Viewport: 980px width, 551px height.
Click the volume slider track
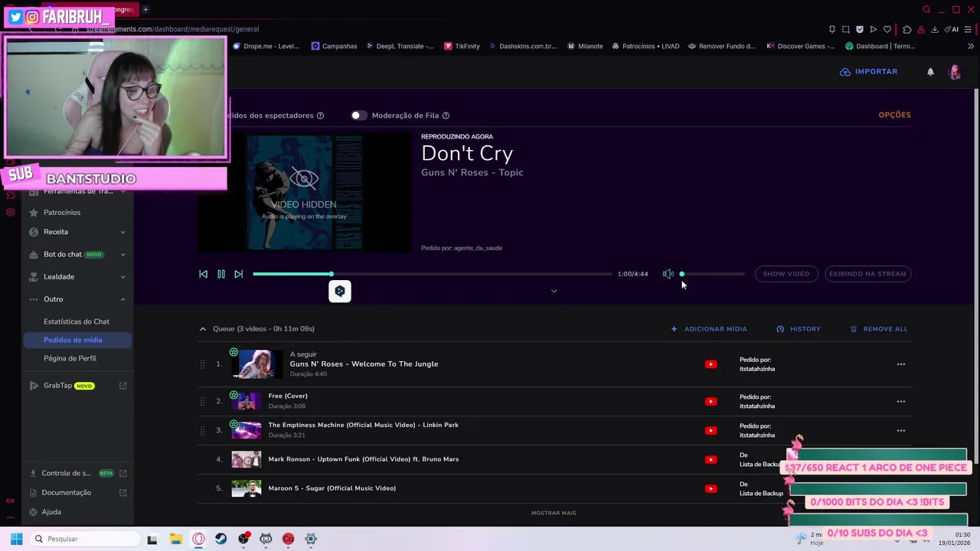coord(712,274)
